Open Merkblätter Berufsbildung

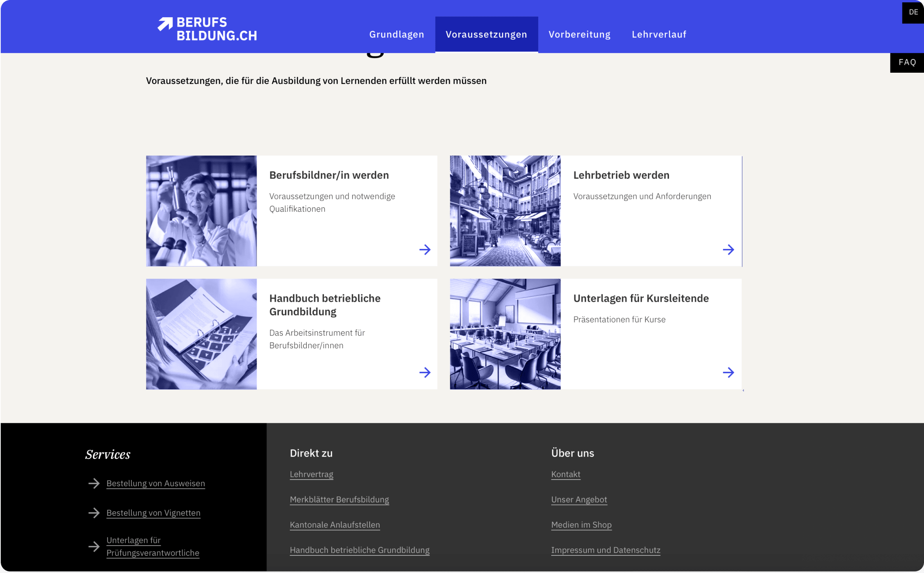[339, 500]
